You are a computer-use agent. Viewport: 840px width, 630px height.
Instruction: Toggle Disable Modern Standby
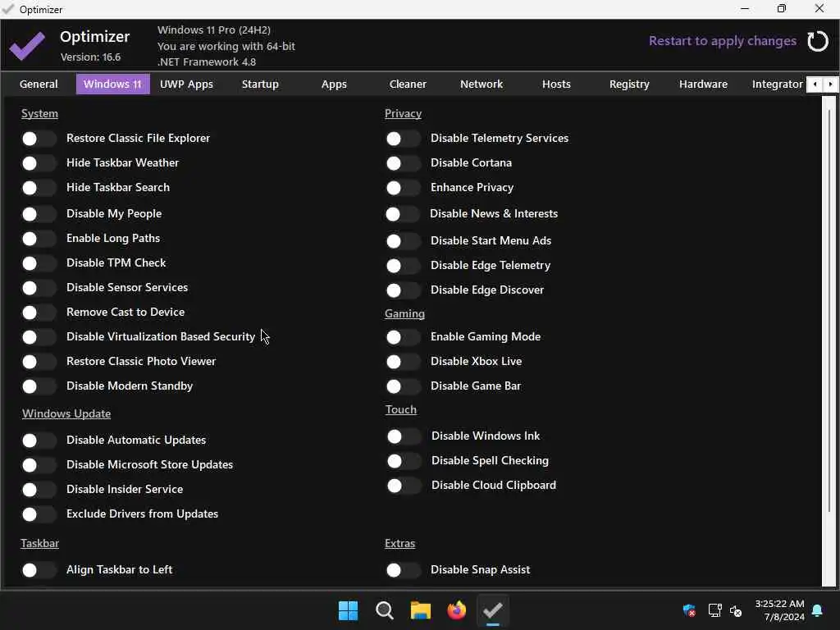tap(39, 387)
